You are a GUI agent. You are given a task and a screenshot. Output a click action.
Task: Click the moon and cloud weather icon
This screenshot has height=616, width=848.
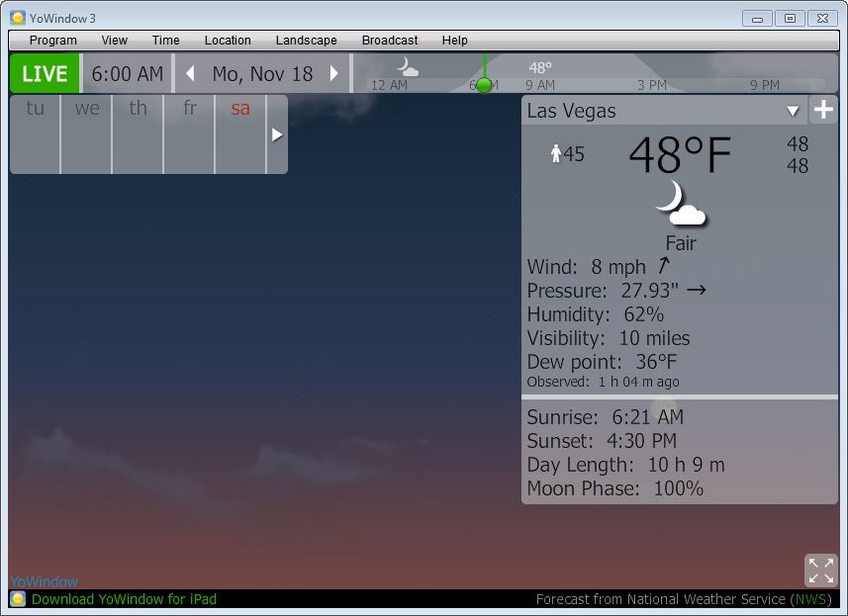pos(680,204)
